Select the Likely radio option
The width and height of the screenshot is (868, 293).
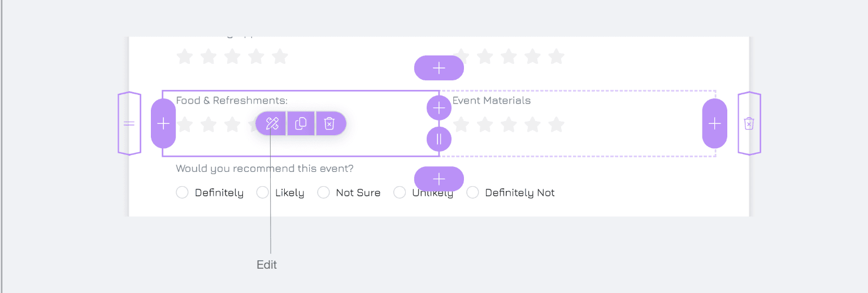coord(262,193)
